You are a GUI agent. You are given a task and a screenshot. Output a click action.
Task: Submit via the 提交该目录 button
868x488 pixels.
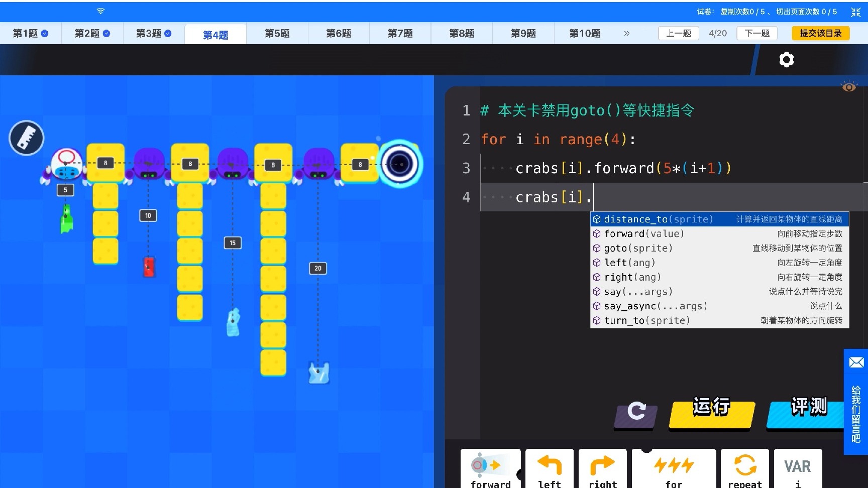point(820,33)
